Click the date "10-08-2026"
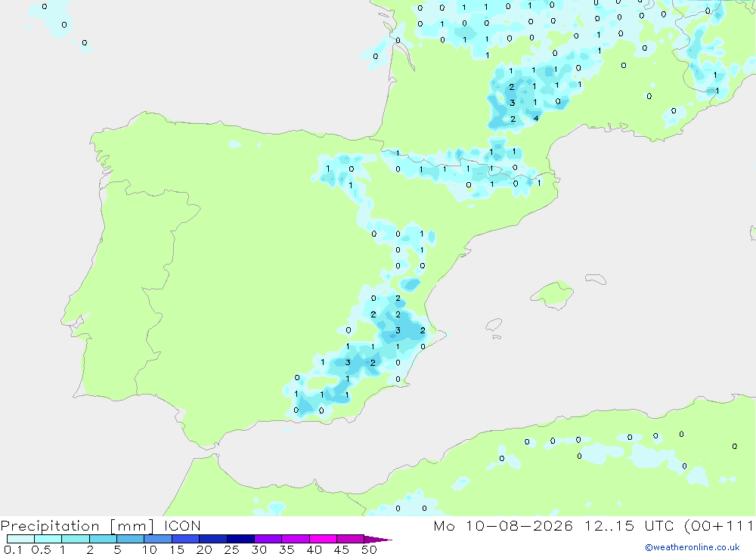Image resolution: width=756 pixels, height=554 pixels. [x=519, y=525]
